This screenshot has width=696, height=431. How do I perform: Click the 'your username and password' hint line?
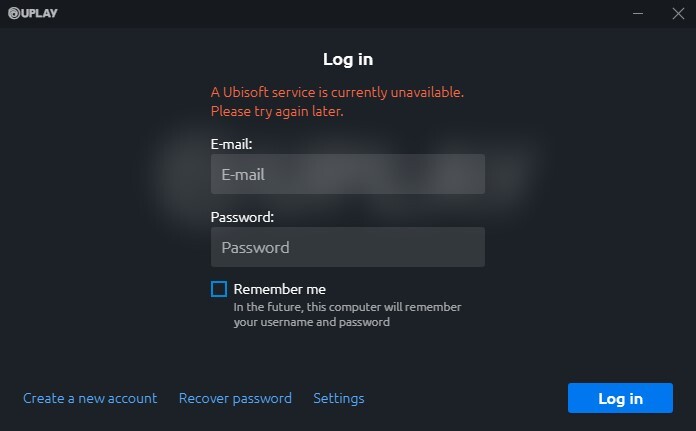click(311, 322)
